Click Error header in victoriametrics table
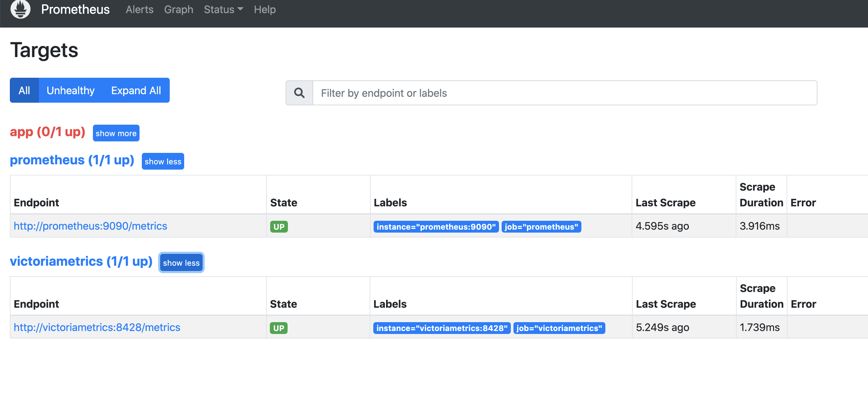The width and height of the screenshot is (868, 393). (804, 304)
